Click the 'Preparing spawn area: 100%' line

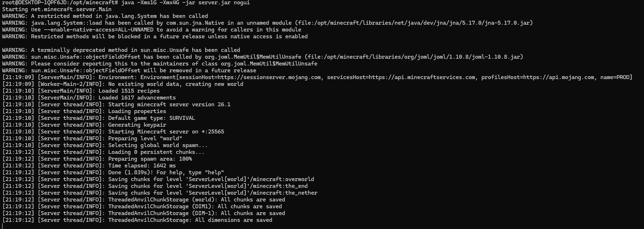click(150, 159)
